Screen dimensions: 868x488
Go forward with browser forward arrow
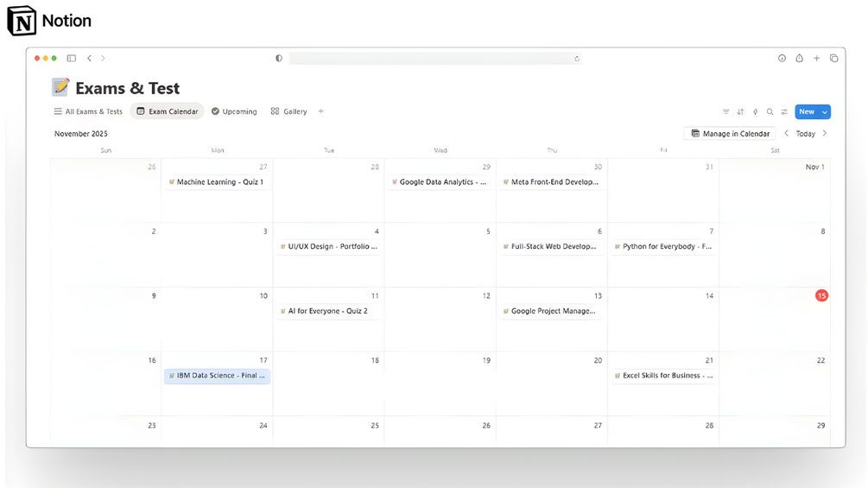(x=103, y=58)
